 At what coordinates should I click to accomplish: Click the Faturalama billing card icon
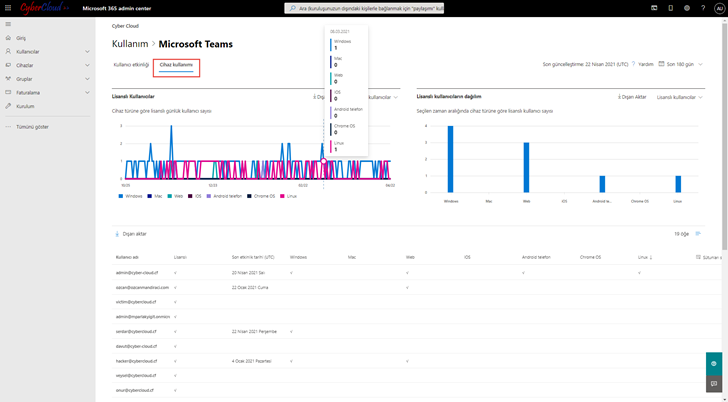pos(8,92)
